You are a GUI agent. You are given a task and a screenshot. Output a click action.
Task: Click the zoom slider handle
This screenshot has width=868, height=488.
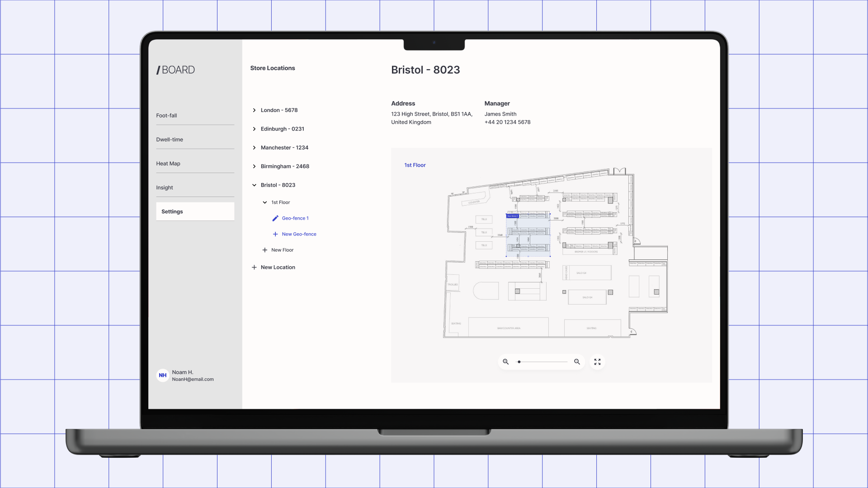tap(519, 362)
